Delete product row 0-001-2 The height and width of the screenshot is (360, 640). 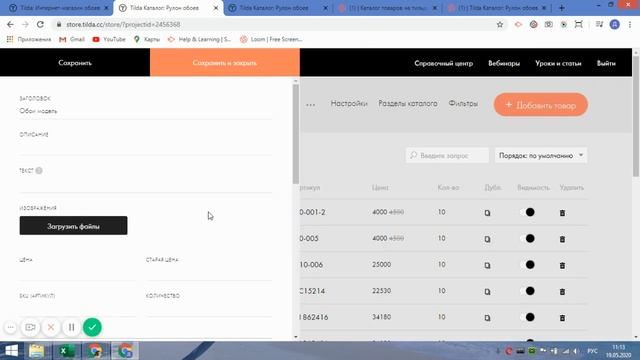(x=562, y=213)
